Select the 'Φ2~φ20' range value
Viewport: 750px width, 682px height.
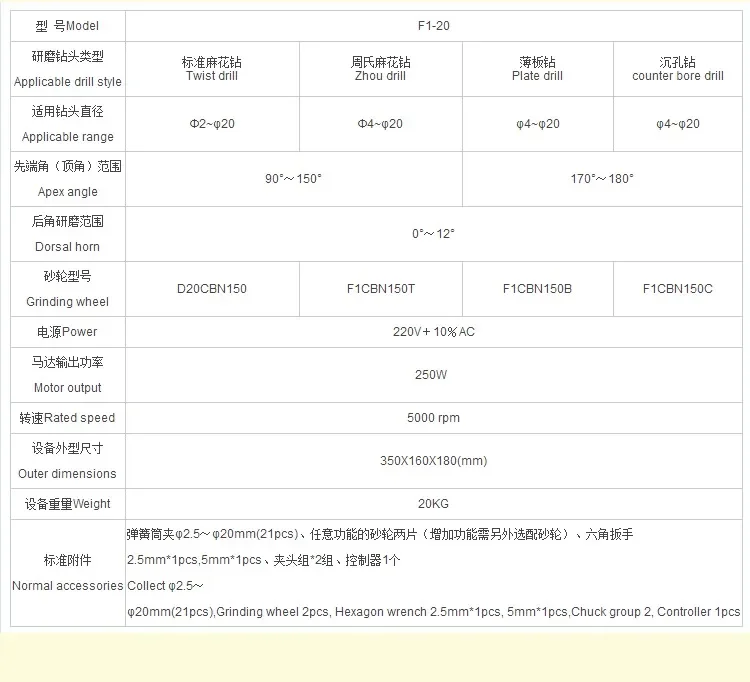click(x=212, y=124)
